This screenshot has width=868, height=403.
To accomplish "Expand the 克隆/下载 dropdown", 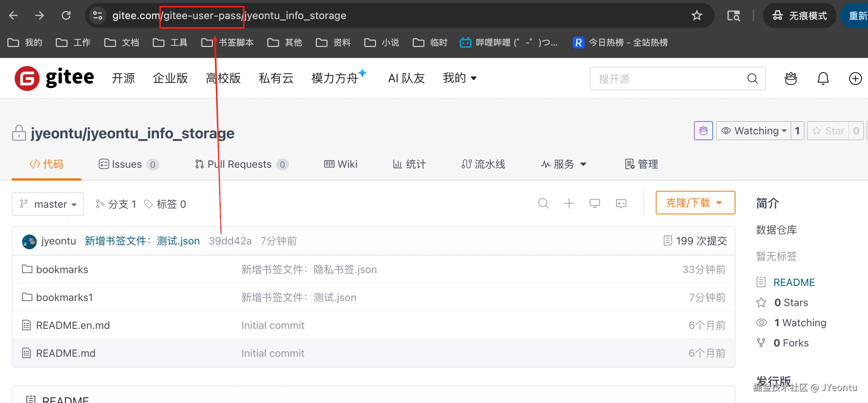I will (695, 203).
